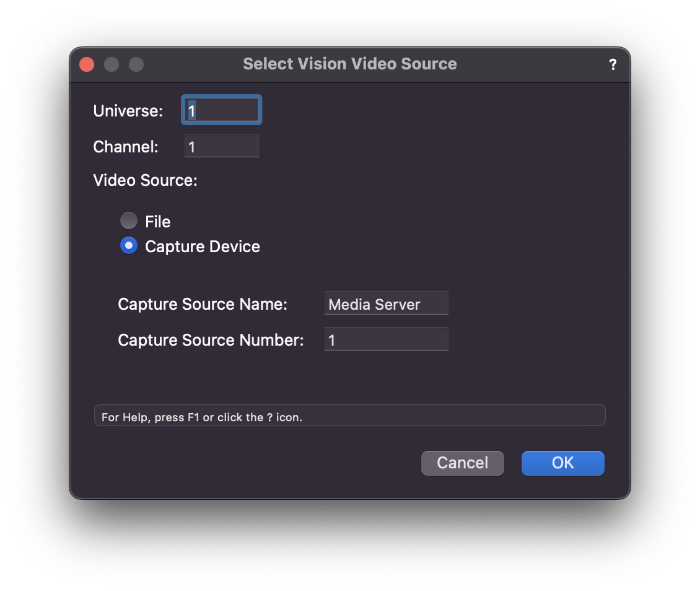
Task: Click the Capture Source Number label
Action: pyautogui.click(x=211, y=340)
